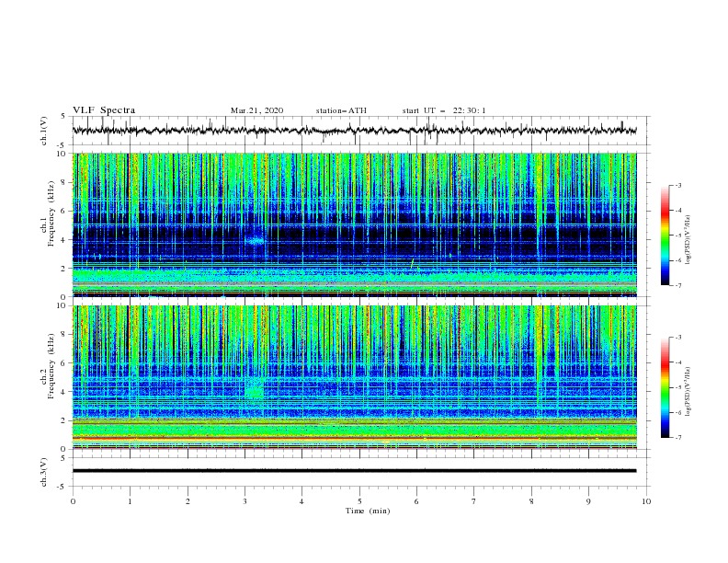Screen dimensions: 728x563
Task: Click the ch.1 Frequency (kHz) axis label
Action: [x=48, y=213]
